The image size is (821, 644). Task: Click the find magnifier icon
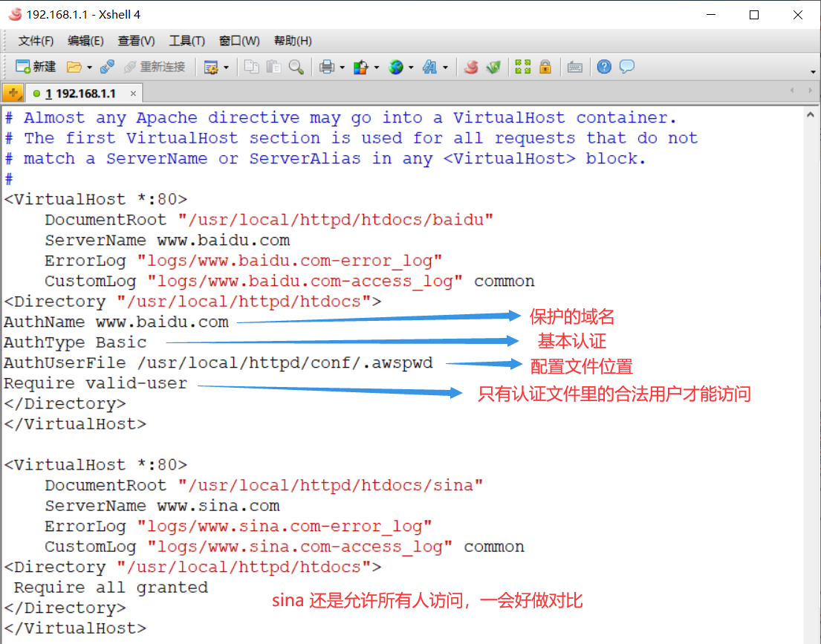pos(296,67)
